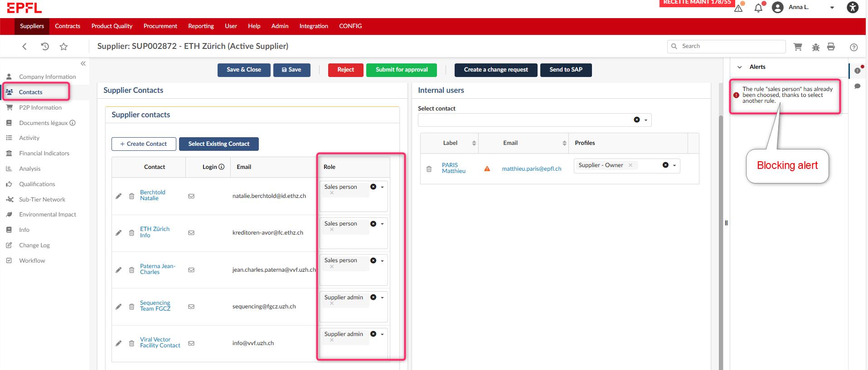Clear Supplier admin role for Sequencing Team
The image size is (868, 370).
[x=373, y=298]
